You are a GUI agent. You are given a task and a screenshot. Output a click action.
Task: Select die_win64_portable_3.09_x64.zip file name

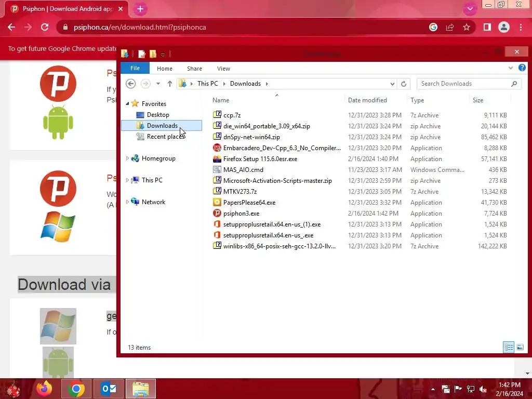pyautogui.click(x=267, y=126)
